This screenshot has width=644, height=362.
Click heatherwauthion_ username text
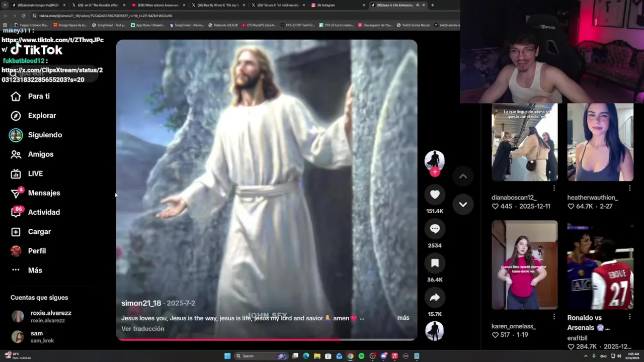[592, 198]
